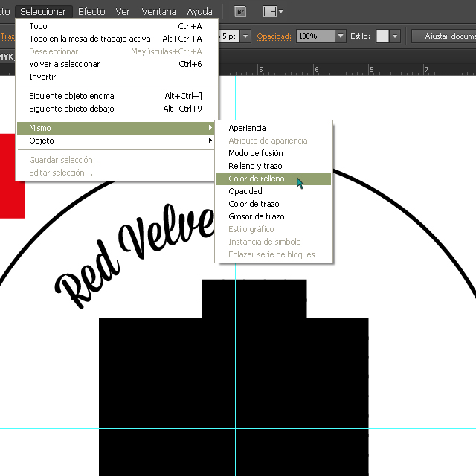Image resolution: width=476 pixels, height=476 pixels.
Task: Open the Ventana menu
Action: [x=158, y=12]
